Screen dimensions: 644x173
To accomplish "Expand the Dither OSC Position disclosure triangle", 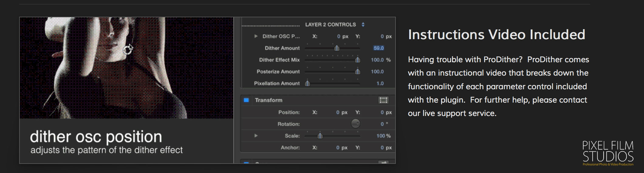I will 256,36.
